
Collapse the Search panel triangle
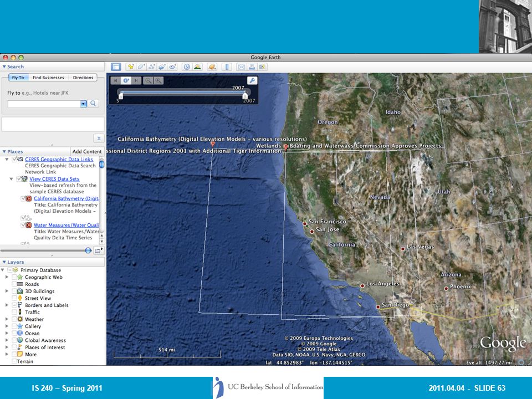coord(4,67)
